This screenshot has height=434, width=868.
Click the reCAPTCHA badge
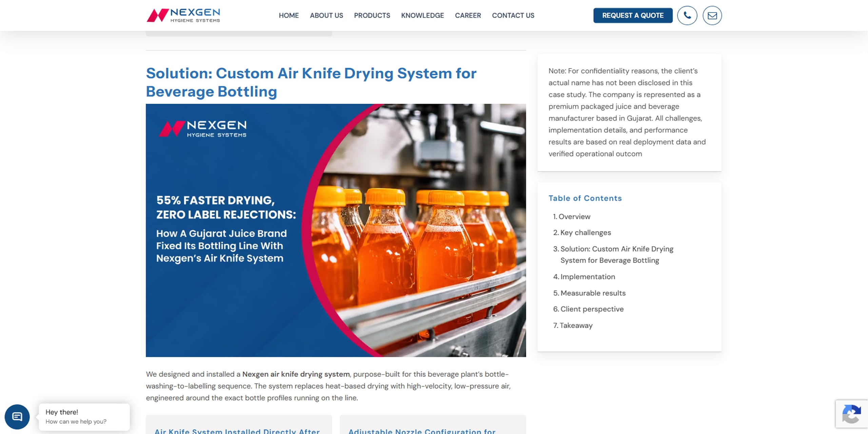click(x=851, y=414)
